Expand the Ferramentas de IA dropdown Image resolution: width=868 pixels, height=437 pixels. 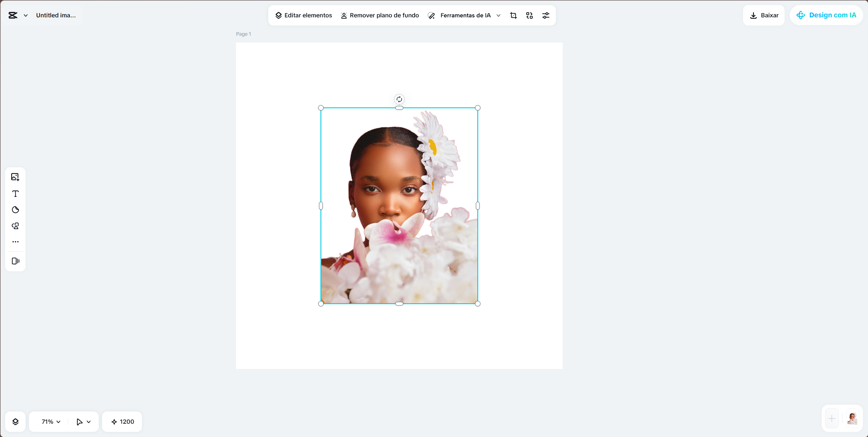pos(498,15)
